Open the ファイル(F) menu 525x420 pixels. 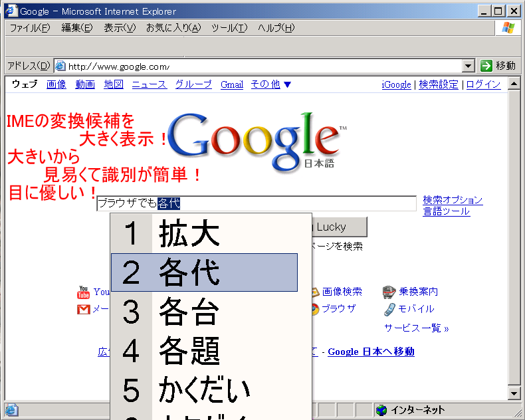click(x=29, y=28)
